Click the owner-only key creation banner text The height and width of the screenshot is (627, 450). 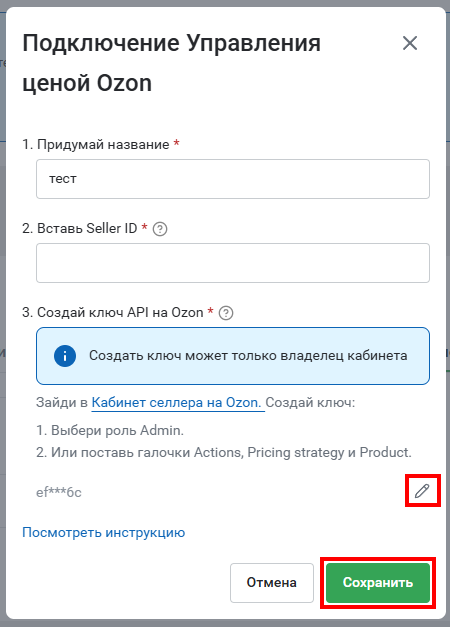point(248,355)
